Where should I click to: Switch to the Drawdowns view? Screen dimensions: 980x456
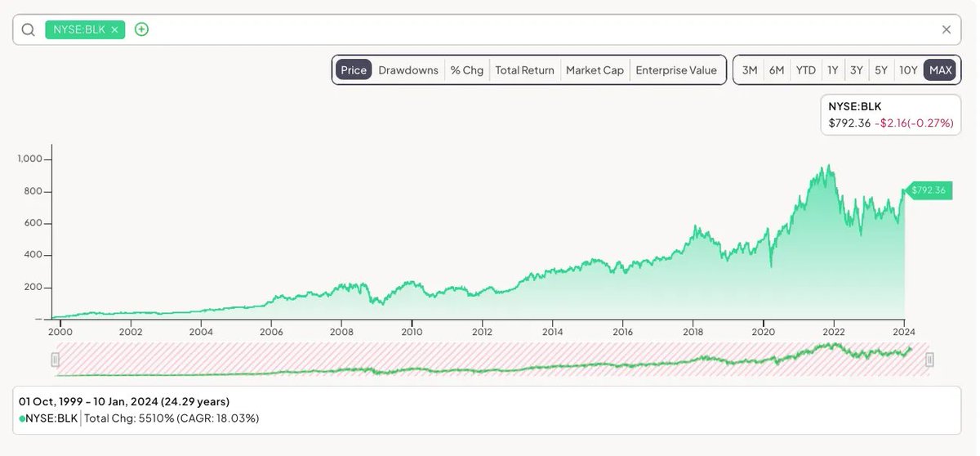[408, 70]
